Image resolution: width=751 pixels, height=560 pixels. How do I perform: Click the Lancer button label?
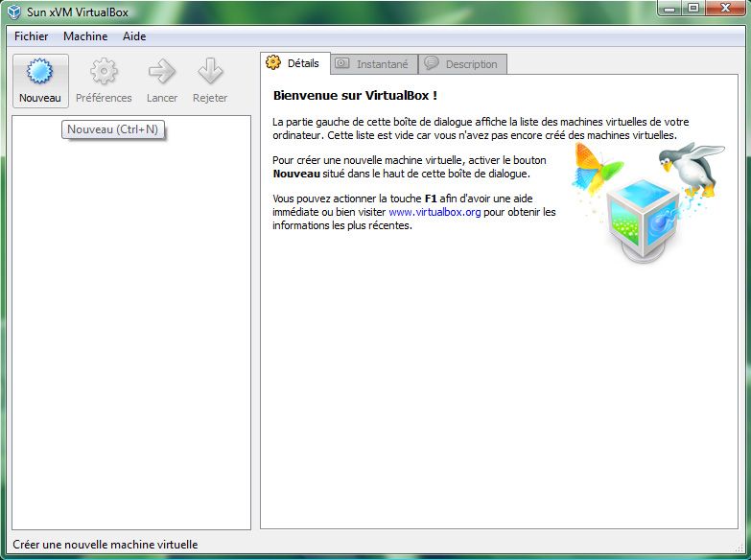pyautogui.click(x=162, y=98)
